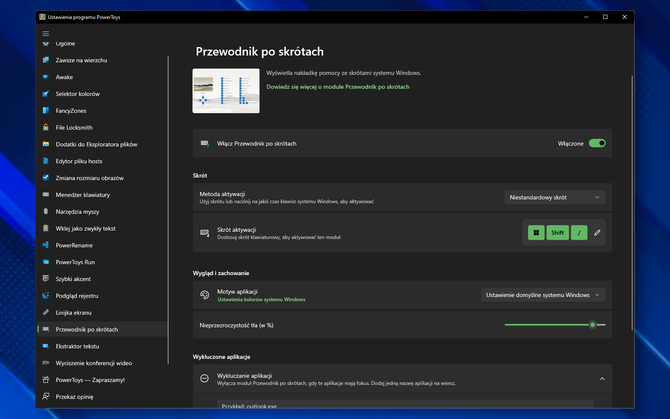Click the Wyciszenie konferencji wideo icon

46,363
